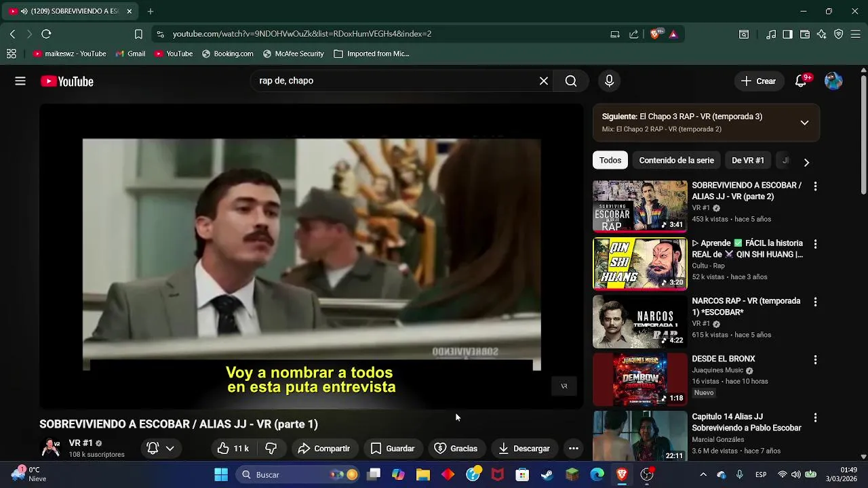868x488 pixels.
Task: Show more filter chips with arrow
Action: click(806, 162)
